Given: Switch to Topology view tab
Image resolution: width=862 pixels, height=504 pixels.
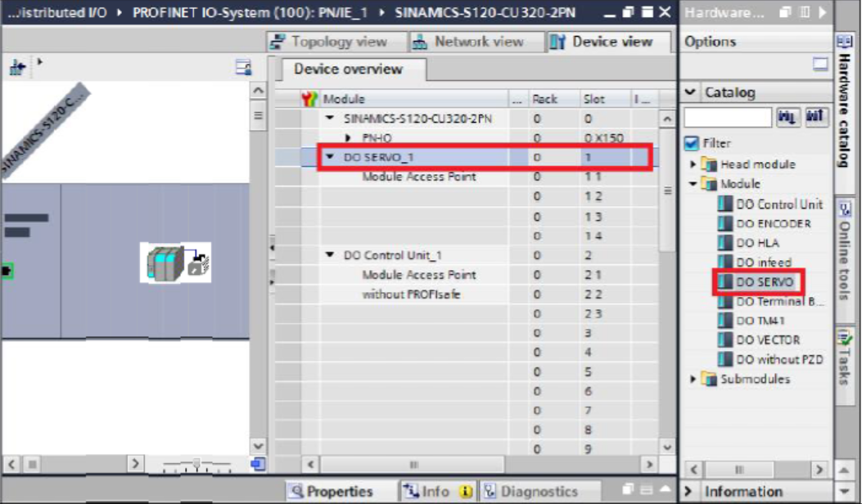Looking at the screenshot, I should pos(330,42).
